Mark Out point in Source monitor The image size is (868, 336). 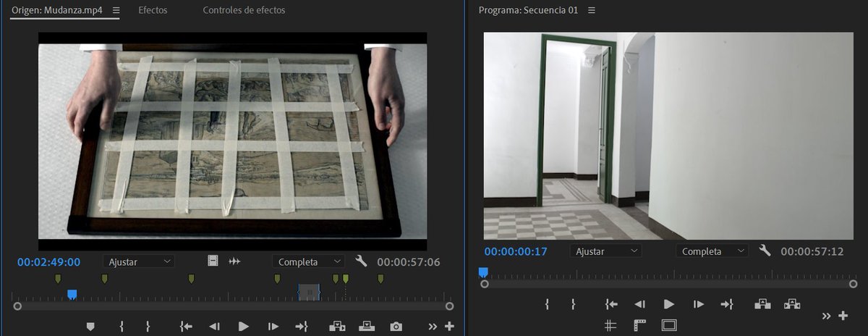click(148, 327)
